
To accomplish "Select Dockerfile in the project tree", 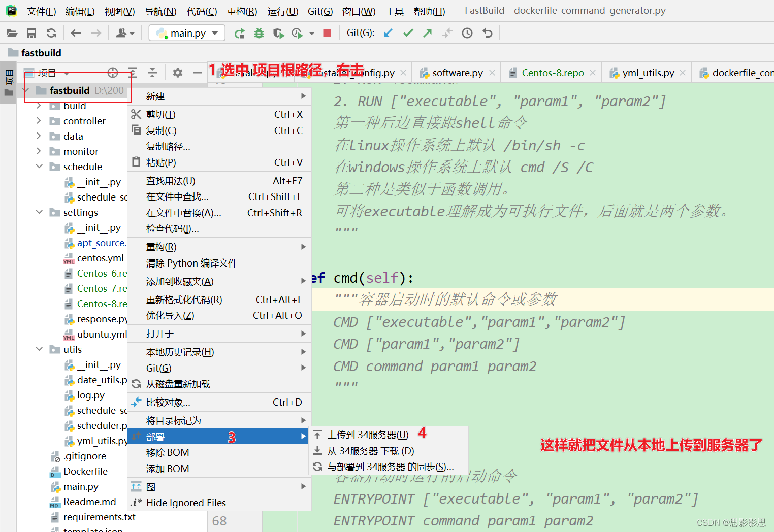I will tap(85, 471).
